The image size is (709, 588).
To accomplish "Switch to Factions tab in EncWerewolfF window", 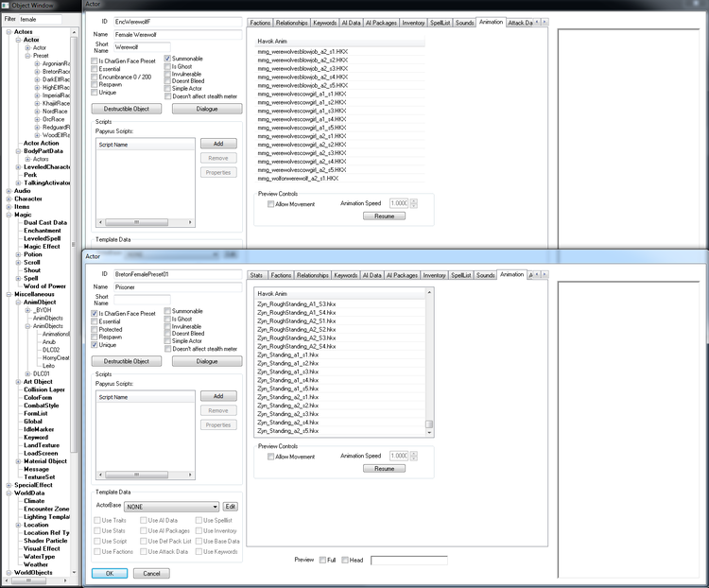I will (260, 23).
